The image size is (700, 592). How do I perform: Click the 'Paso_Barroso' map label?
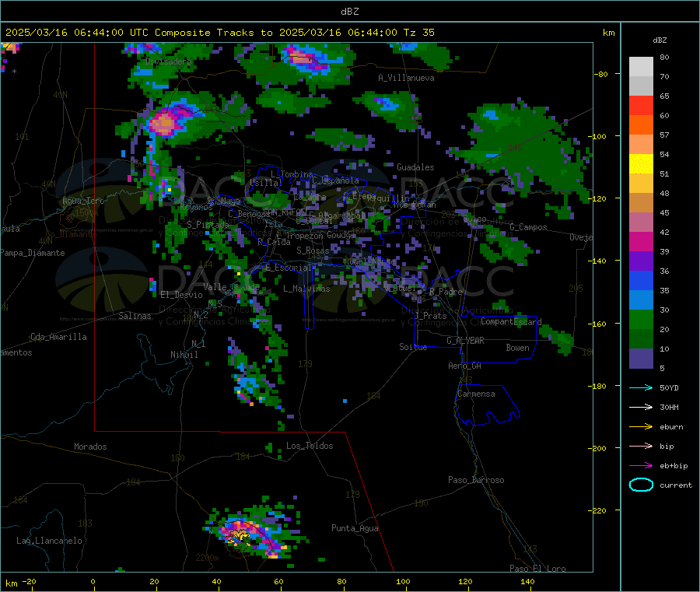476,481
